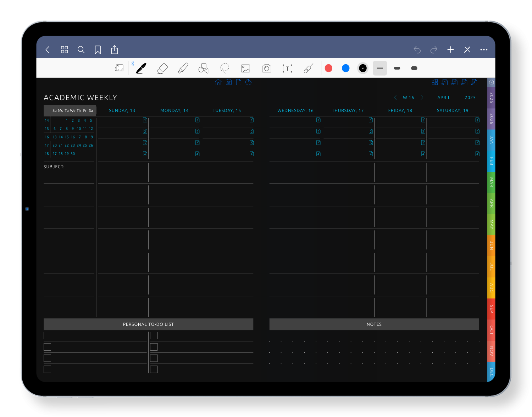Select the Image insert tool
Image resolution: width=532 pixels, height=417 pixels.
coord(245,68)
